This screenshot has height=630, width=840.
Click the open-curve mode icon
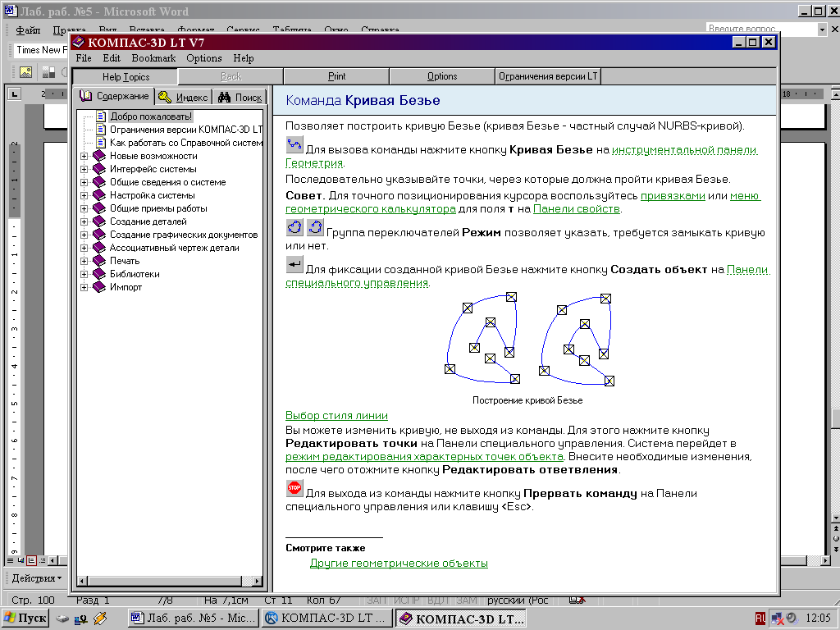click(x=315, y=227)
